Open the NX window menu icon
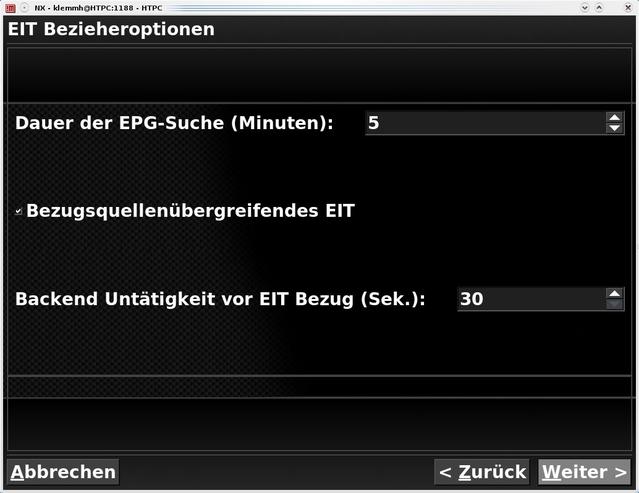The width and height of the screenshot is (639, 493). 10,7
